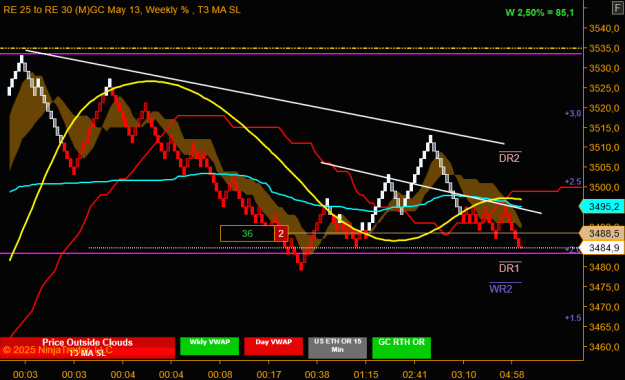Image resolution: width=625 pixels, height=380 pixels.
Task: Click the F icon in top-right corner
Action: click(x=618, y=8)
